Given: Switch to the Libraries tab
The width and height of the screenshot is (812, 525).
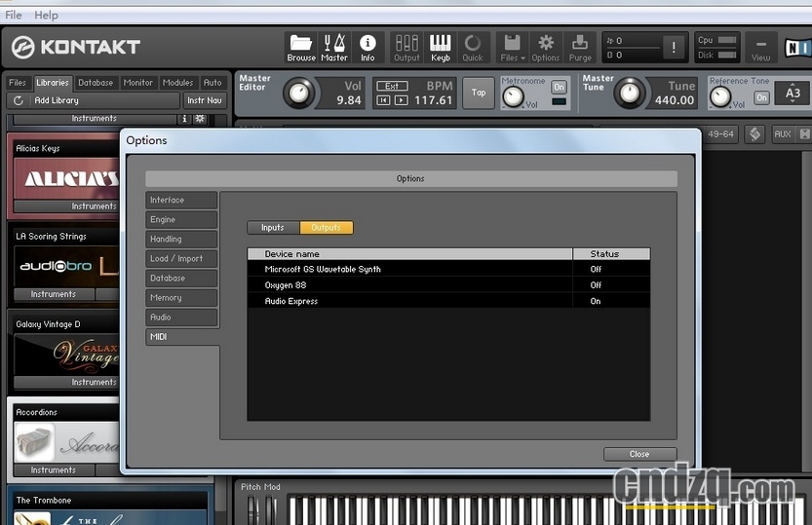Looking at the screenshot, I should point(53,83).
